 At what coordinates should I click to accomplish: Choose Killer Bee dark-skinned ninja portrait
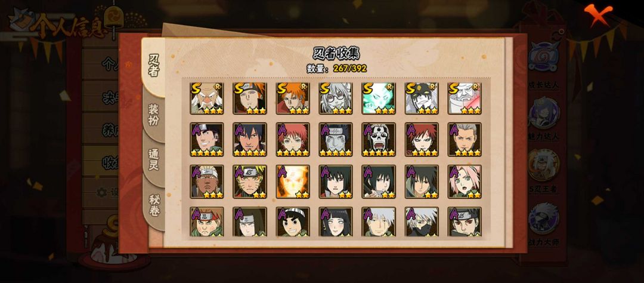(x=206, y=182)
